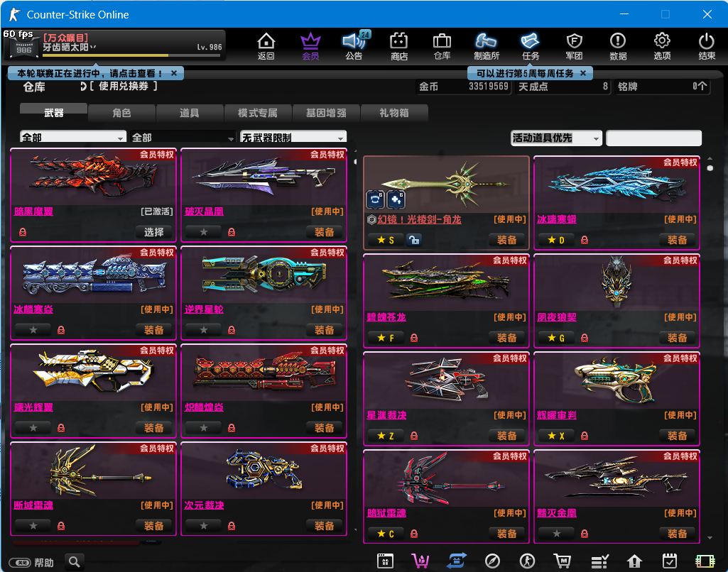Open the 商店 shop icon
728x572 pixels.
tap(399, 46)
